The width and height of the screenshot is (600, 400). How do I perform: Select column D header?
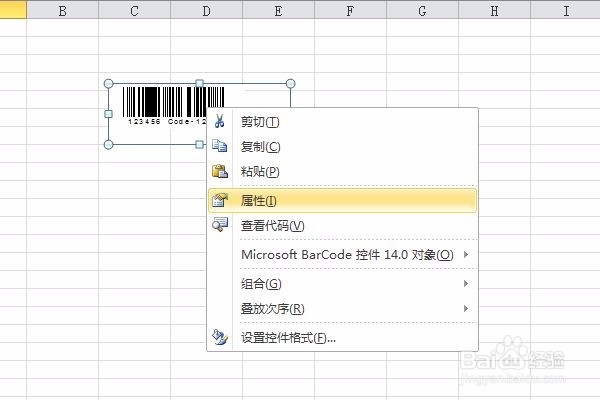click(x=207, y=10)
